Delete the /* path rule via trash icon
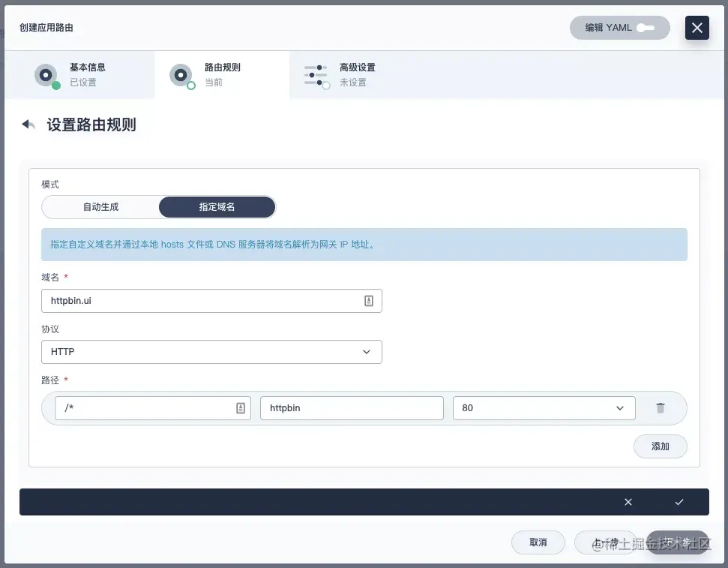Viewport: 728px width, 568px height. [x=661, y=407]
